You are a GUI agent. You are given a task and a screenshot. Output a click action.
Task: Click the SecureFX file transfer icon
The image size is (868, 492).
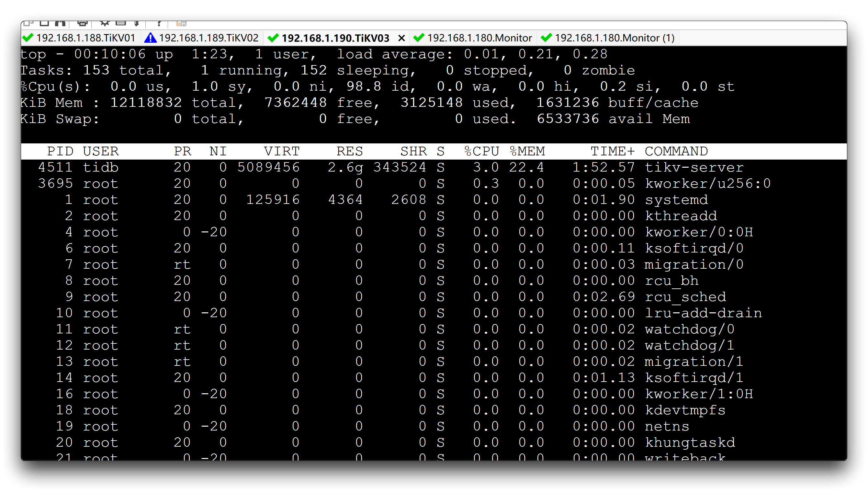pos(181,23)
